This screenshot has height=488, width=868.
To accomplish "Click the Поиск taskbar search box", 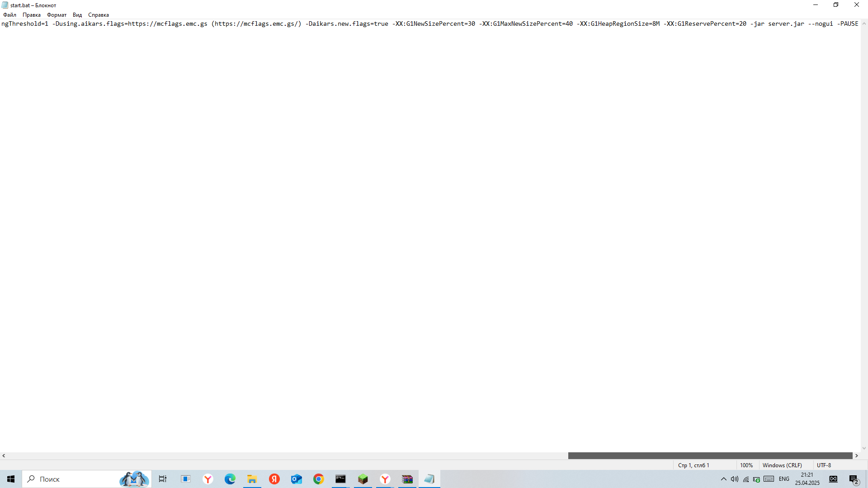I will click(x=86, y=479).
